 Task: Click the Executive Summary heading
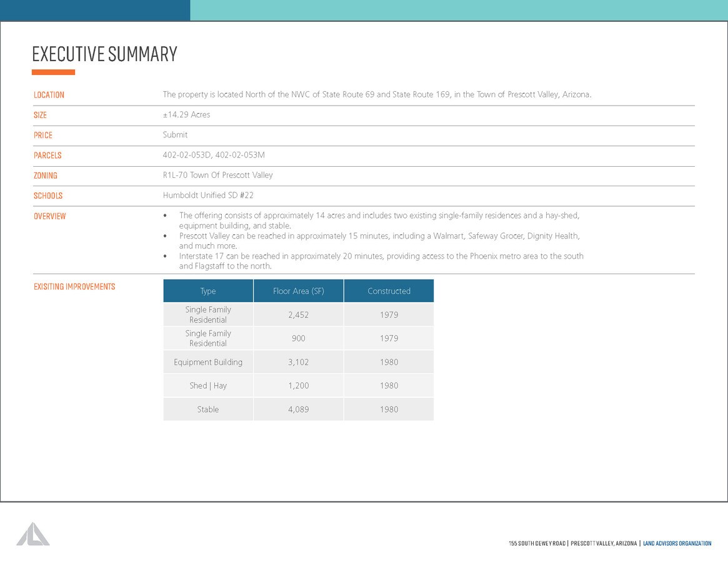[104, 54]
